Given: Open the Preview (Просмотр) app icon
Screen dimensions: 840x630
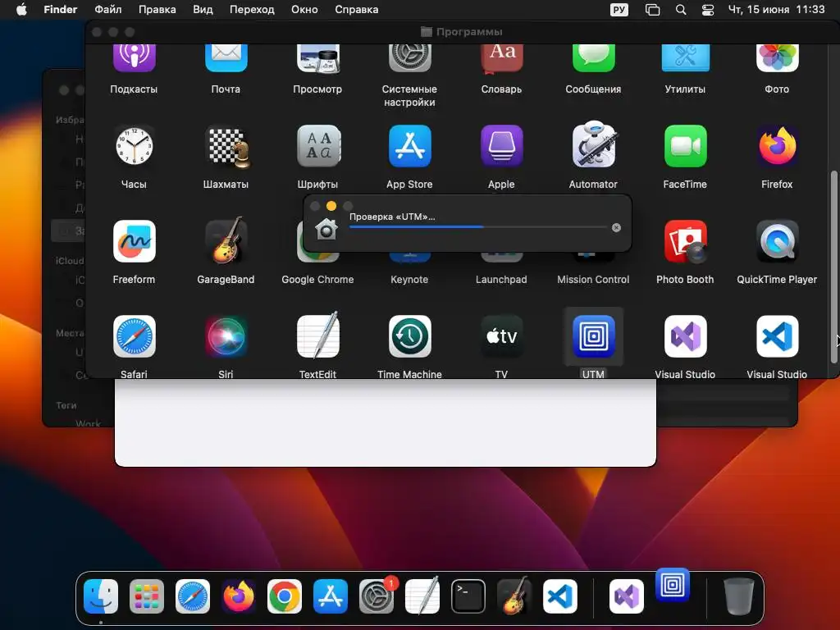Looking at the screenshot, I should (317, 57).
